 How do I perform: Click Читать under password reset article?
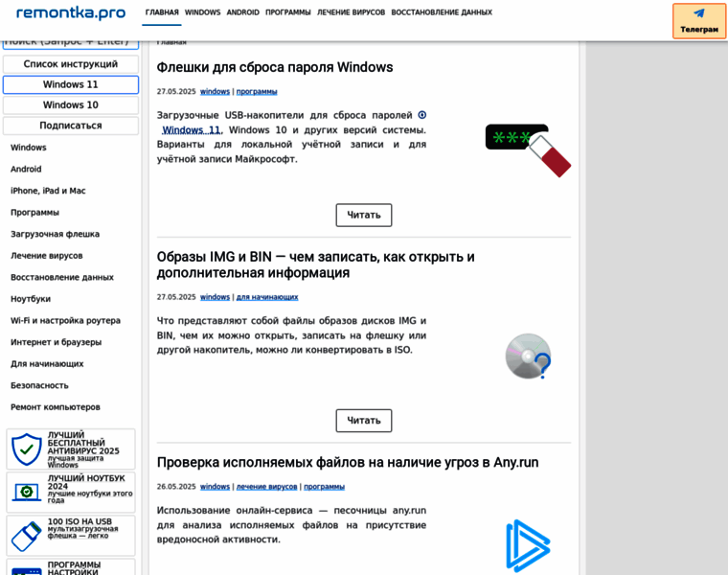[364, 215]
